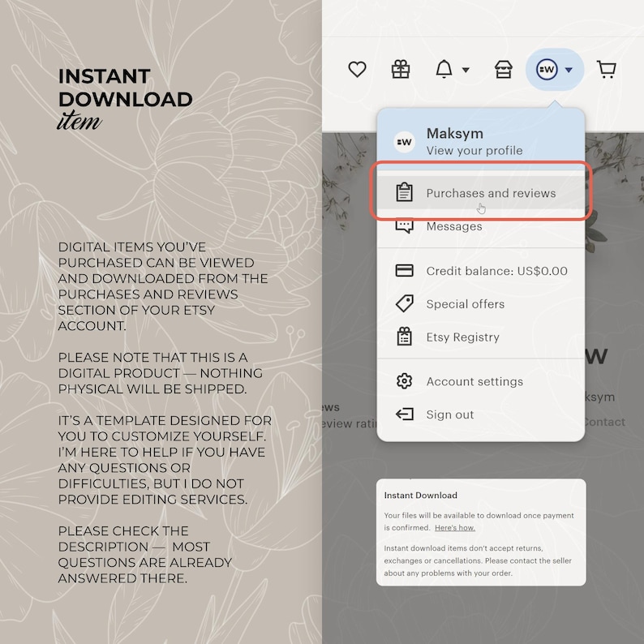Open Account settings
This screenshot has height=644, width=644.
coord(480,381)
